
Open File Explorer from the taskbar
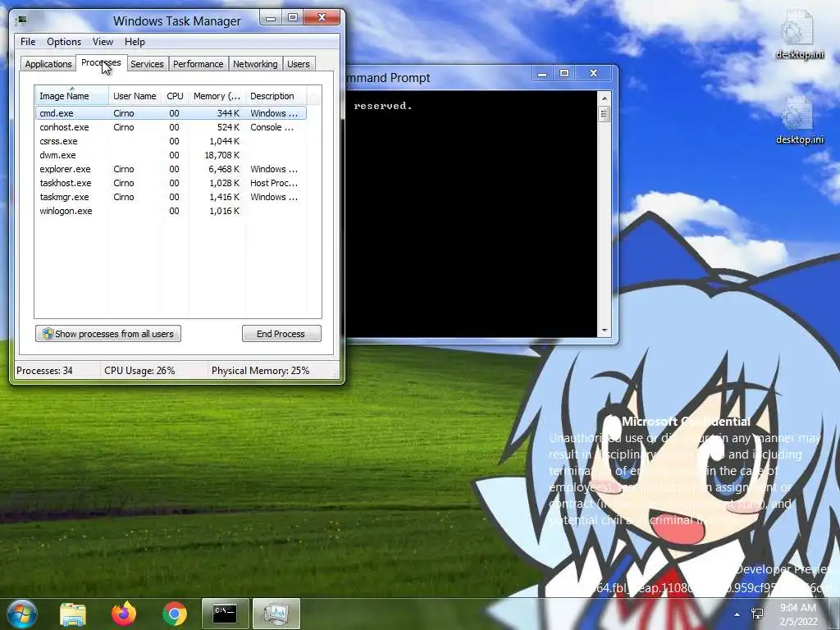tap(73, 614)
